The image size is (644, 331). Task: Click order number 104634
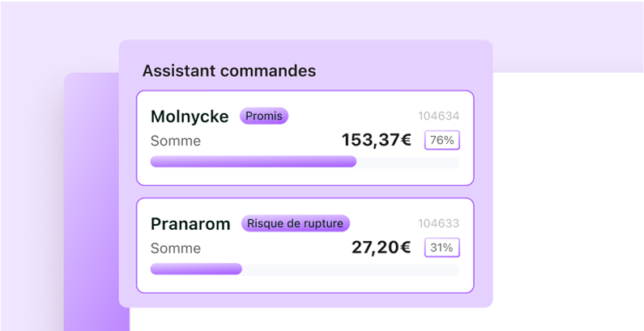tap(438, 116)
